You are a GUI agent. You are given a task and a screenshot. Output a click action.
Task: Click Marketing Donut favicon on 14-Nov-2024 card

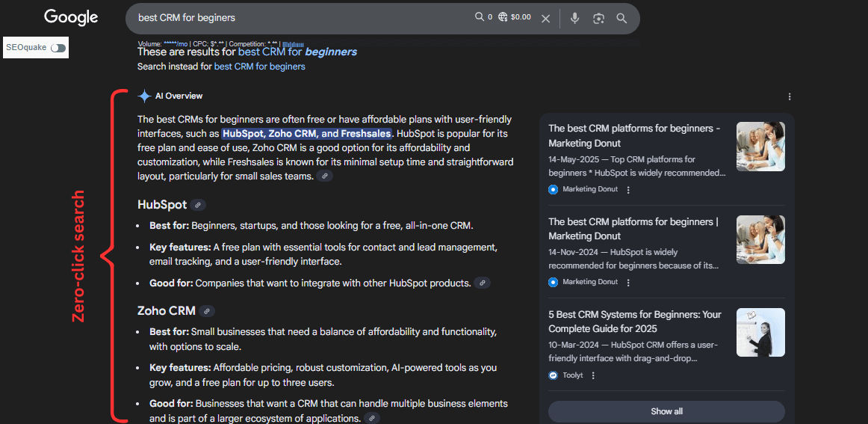553,282
